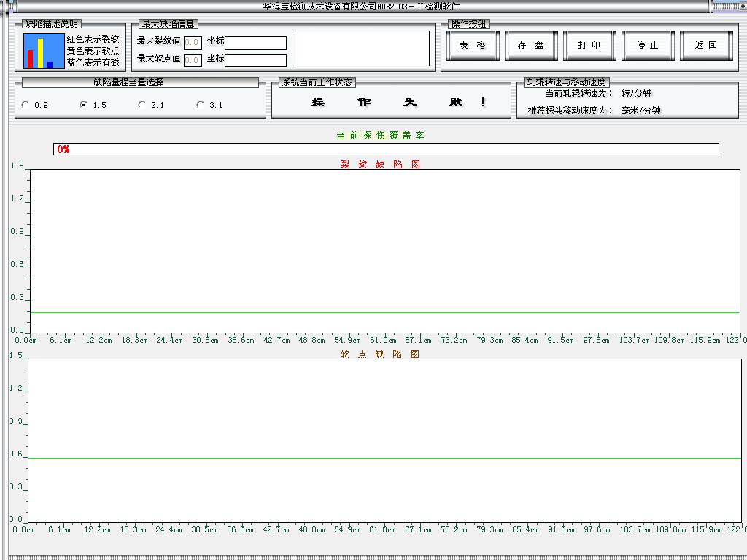This screenshot has width=747, height=560.
Task: Select the 0.9 defect range radio button
Action: tap(26, 104)
